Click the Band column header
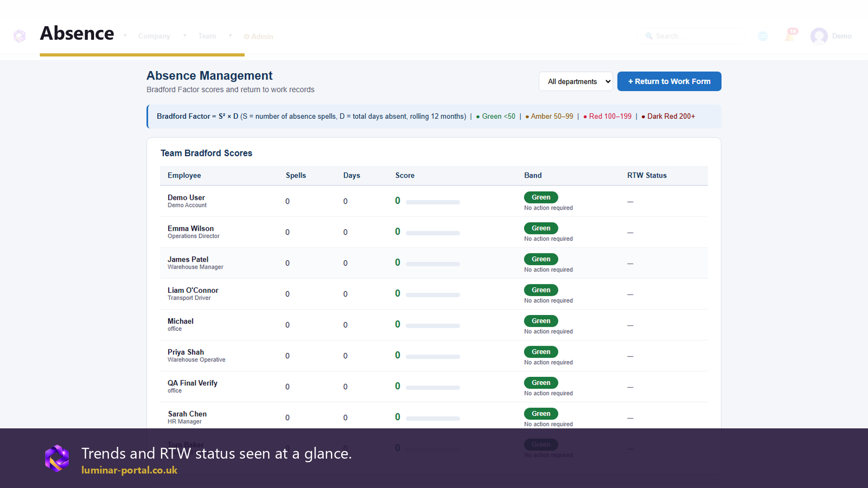Screen dimensions: 868x488 [x=533, y=175]
